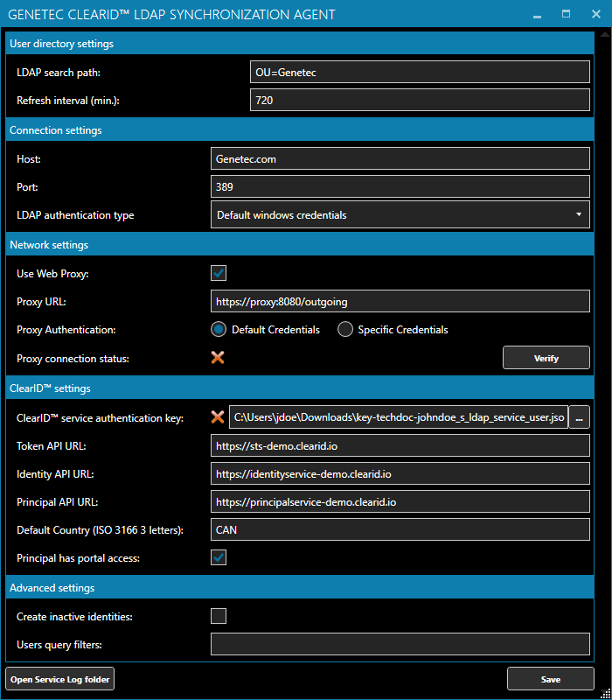612x700 pixels.
Task: Select the Proxy URL field
Action: [x=400, y=301]
